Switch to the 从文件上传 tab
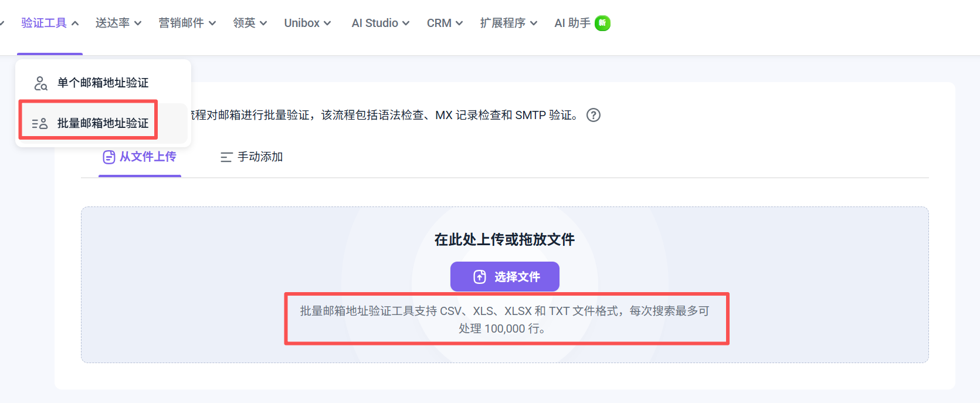The height and width of the screenshot is (403, 980). point(140,157)
